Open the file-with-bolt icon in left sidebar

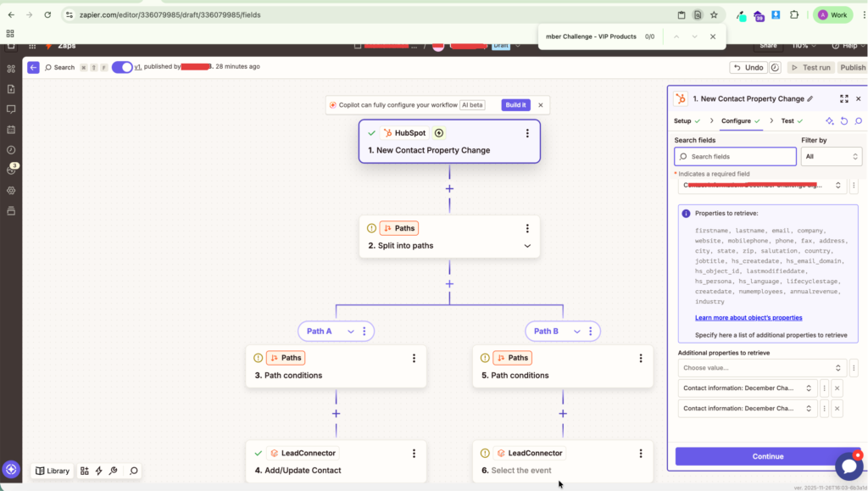click(10, 89)
